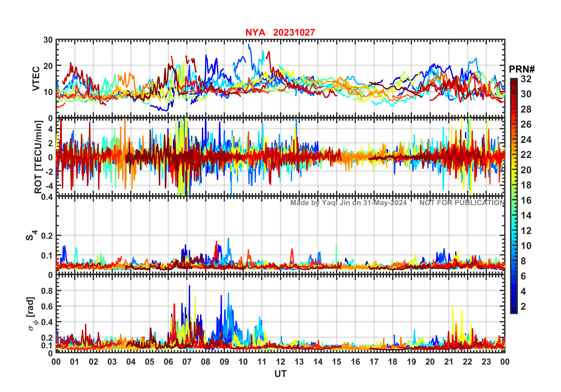The height and width of the screenshot is (392, 561).
Task: Click UT axis hour tick "14"
Action: pyautogui.click(x=318, y=362)
